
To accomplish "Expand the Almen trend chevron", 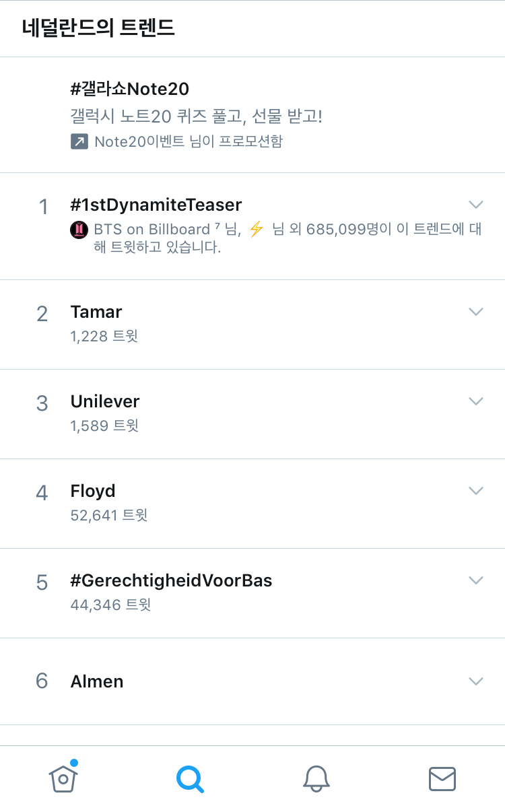I will point(475,681).
